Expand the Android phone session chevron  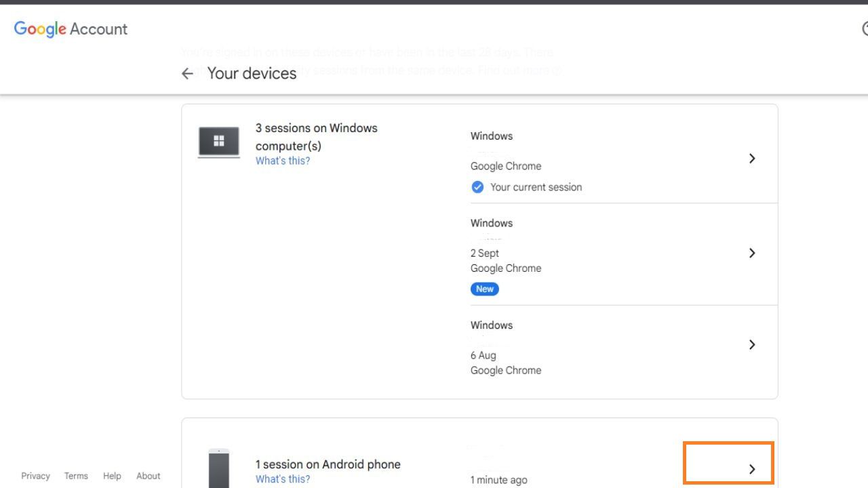752,469
